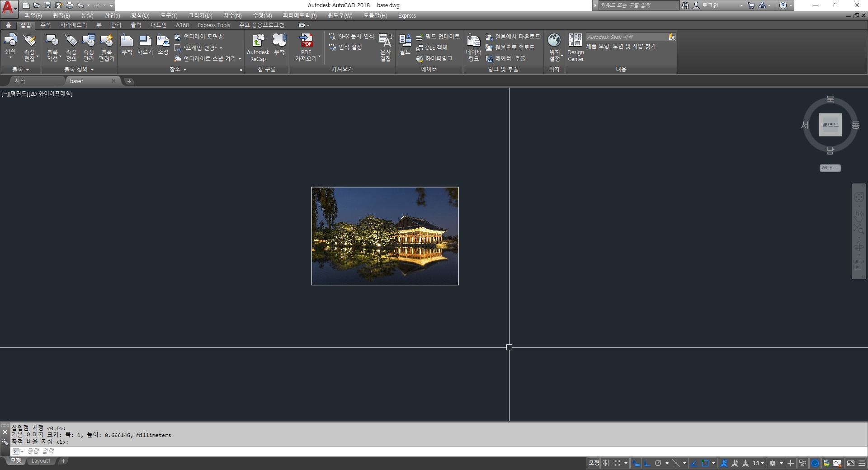Click the annotation monitor plus icon

[790, 463]
